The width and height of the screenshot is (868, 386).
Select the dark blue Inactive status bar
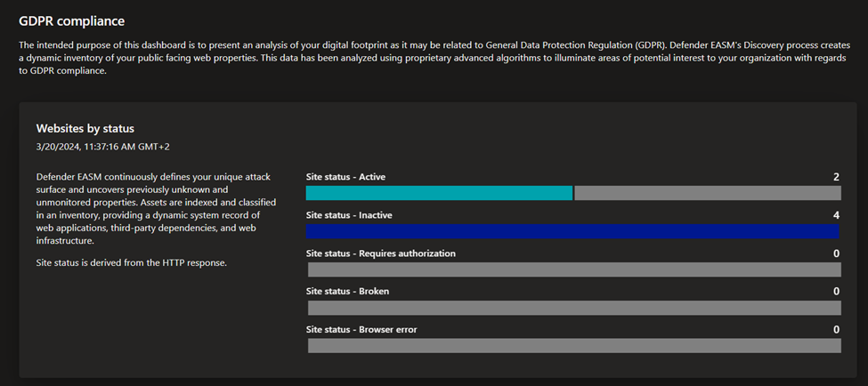click(572, 231)
